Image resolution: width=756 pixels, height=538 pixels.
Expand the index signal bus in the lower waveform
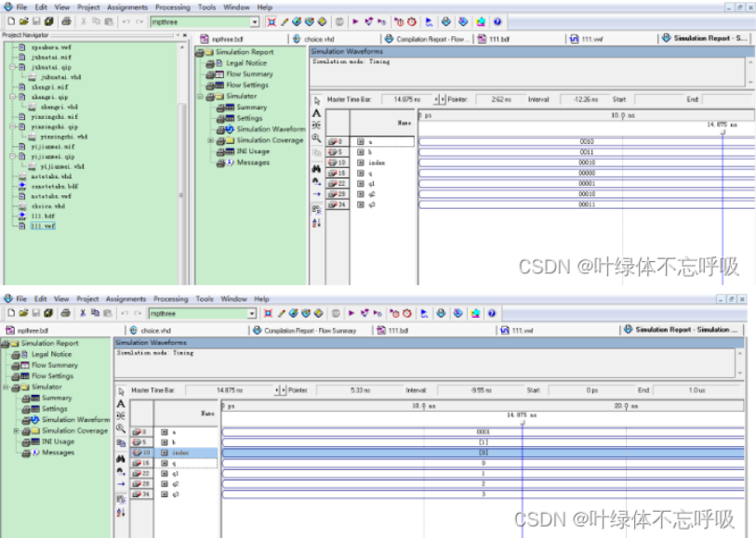(164, 453)
